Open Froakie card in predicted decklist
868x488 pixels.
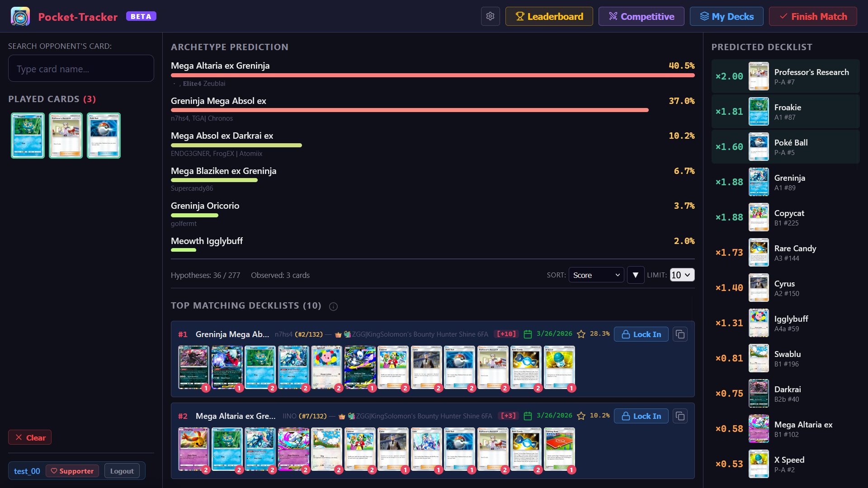[786, 112]
